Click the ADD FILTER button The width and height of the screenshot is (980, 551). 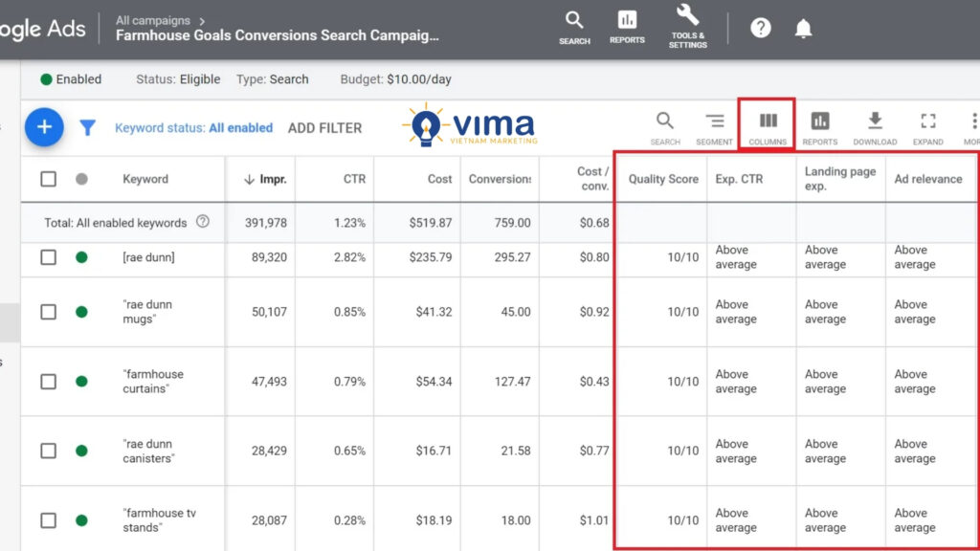[325, 128]
